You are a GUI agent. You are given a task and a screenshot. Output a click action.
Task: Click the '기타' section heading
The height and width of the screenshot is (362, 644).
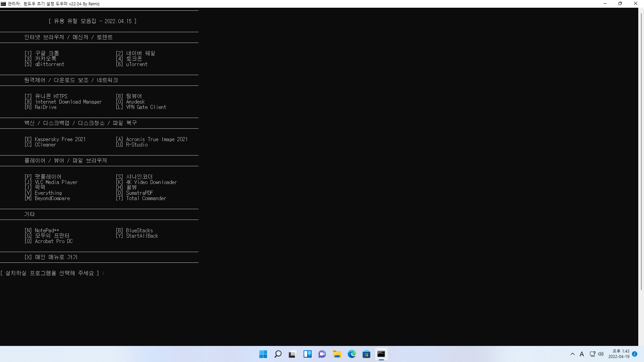coord(30,214)
